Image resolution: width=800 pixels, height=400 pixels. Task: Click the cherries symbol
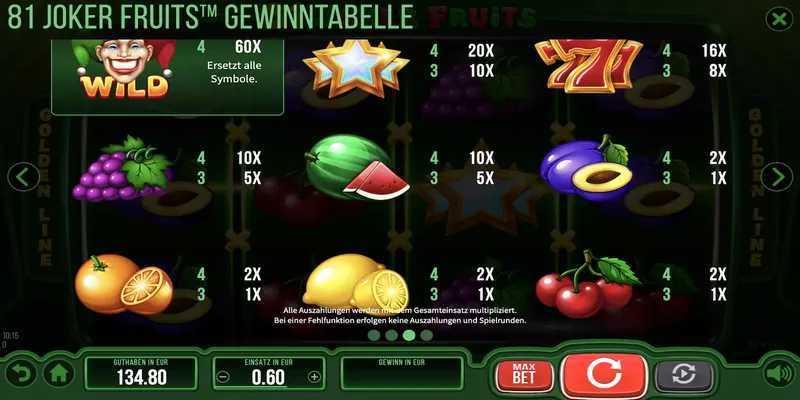pos(587,284)
